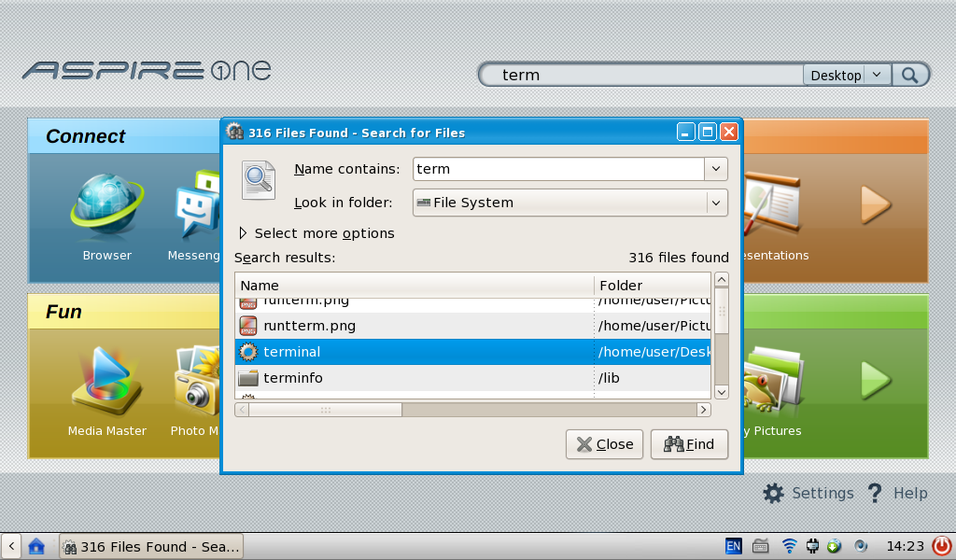
Task: Click the red power button
Action: coord(941,546)
